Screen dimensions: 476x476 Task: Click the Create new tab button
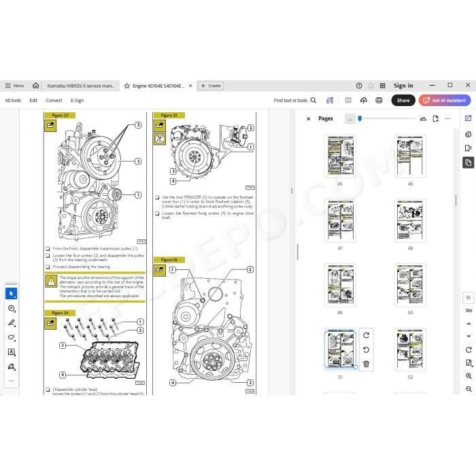coord(210,86)
